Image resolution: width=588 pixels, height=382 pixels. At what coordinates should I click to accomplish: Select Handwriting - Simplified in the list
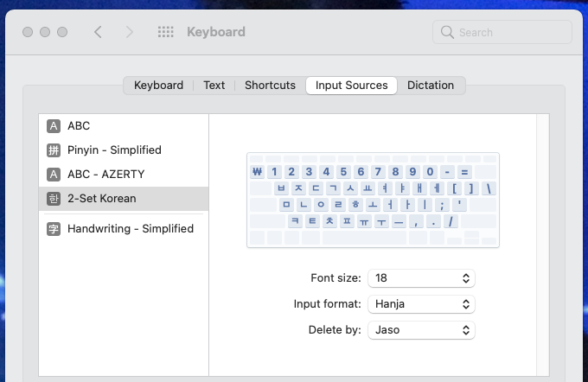coord(130,229)
